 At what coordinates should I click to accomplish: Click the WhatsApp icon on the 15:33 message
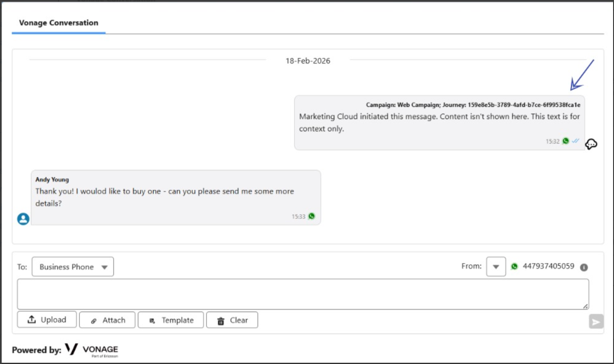point(312,216)
